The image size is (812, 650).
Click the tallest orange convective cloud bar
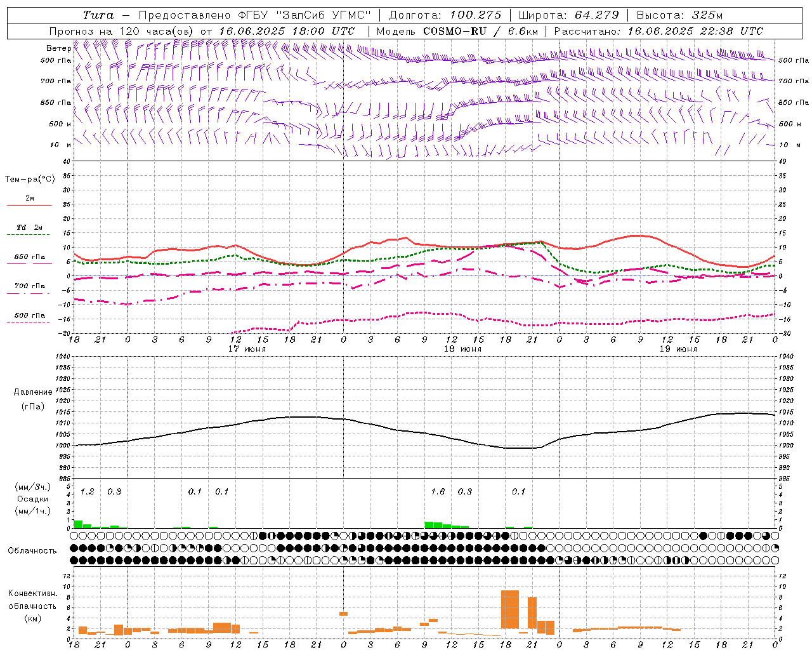510,609
